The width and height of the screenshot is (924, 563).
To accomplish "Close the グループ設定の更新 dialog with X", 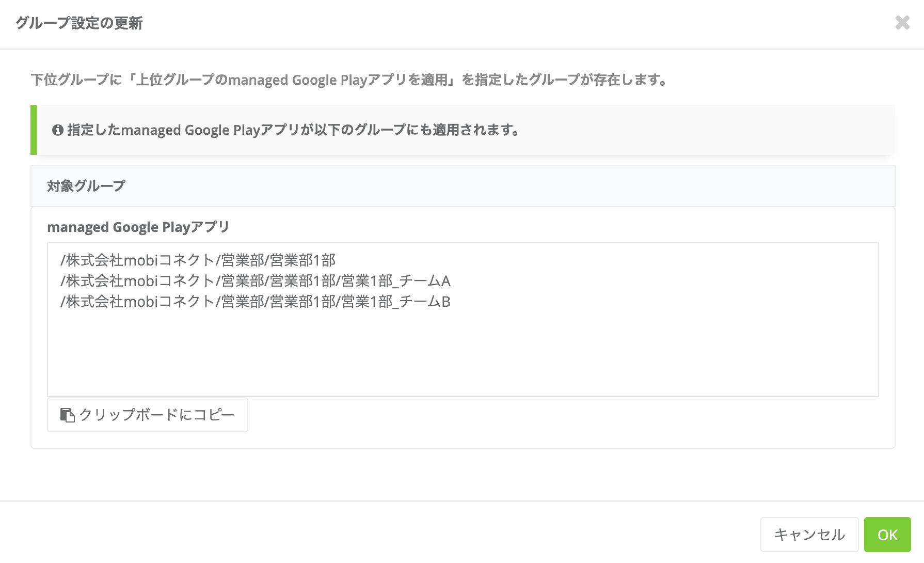I will (902, 23).
